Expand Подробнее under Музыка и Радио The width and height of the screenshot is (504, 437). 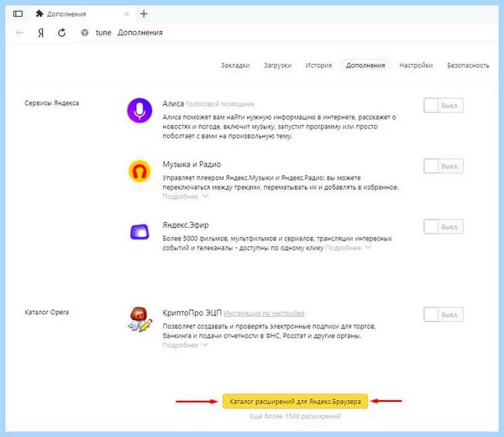[186, 197]
